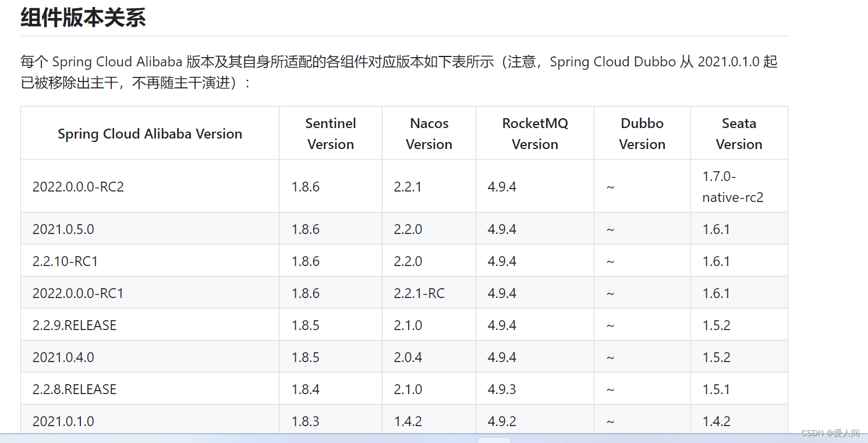Click Seata 1.6.1 in the 2022.0.0.0-RC1 row
This screenshot has height=443, width=868.
coord(739,293)
